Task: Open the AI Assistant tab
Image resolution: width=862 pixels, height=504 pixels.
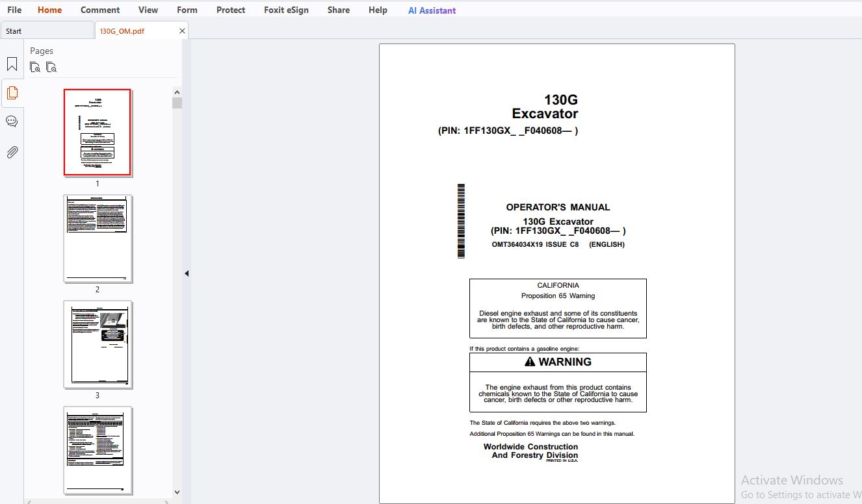Action: pos(432,10)
